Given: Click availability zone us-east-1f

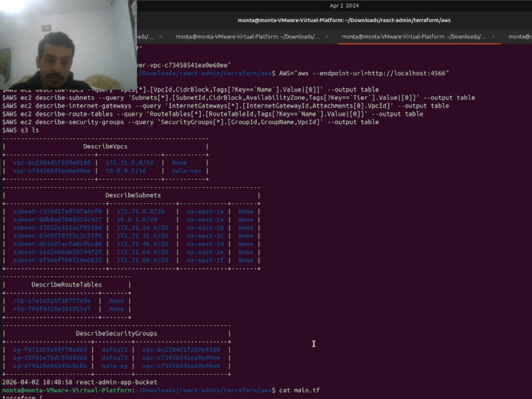Looking at the screenshot, I should tap(205, 261).
